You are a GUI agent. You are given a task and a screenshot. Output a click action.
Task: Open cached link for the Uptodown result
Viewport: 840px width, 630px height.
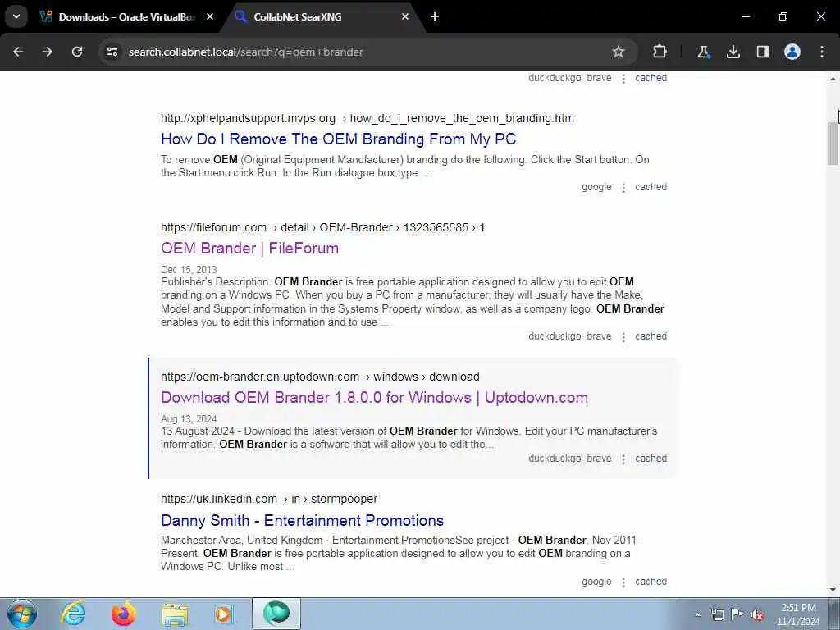(x=651, y=459)
